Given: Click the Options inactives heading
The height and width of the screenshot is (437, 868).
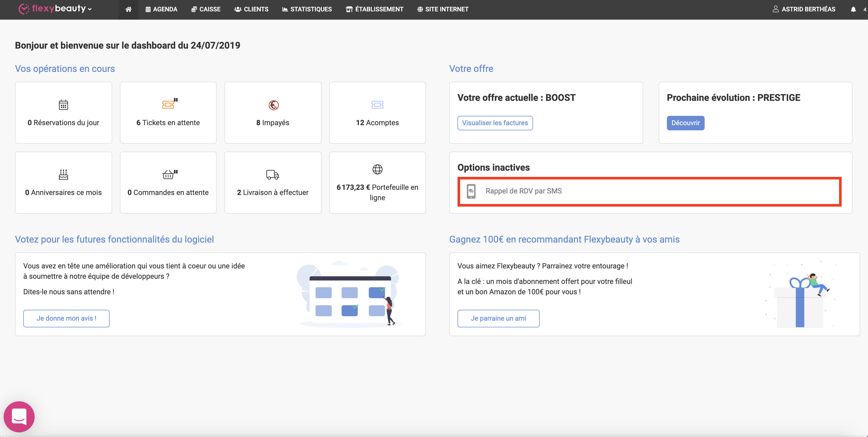Looking at the screenshot, I should pyautogui.click(x=493, y=168).
